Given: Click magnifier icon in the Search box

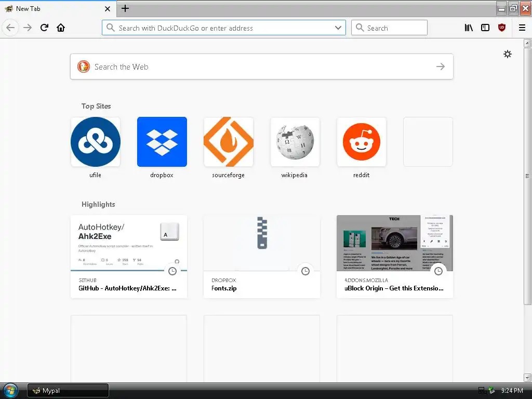Looking at the screenshot, I should click(x=360, y=28).
